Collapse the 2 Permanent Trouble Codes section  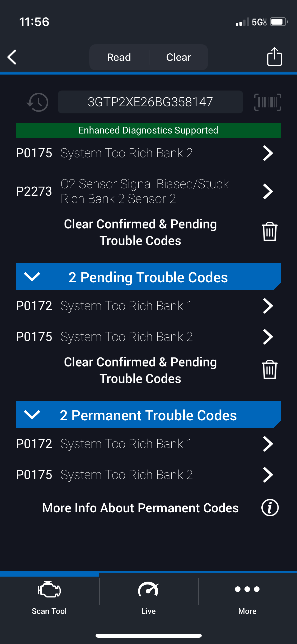click(32, 415)
